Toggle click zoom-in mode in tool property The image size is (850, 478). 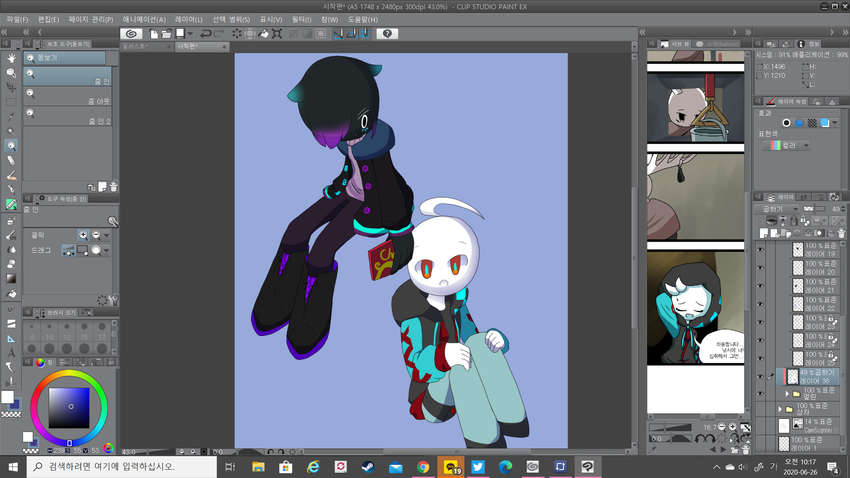tap(83, 235)
